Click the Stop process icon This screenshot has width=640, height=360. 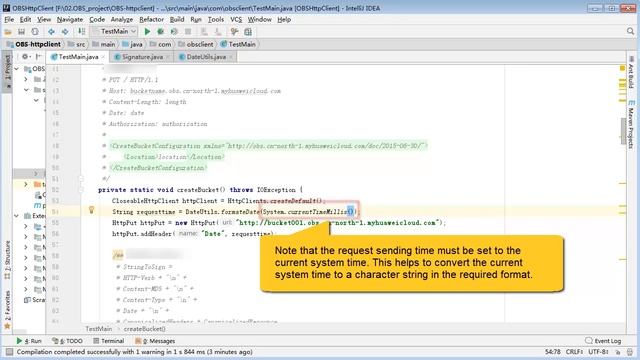(x=188, y=31)
